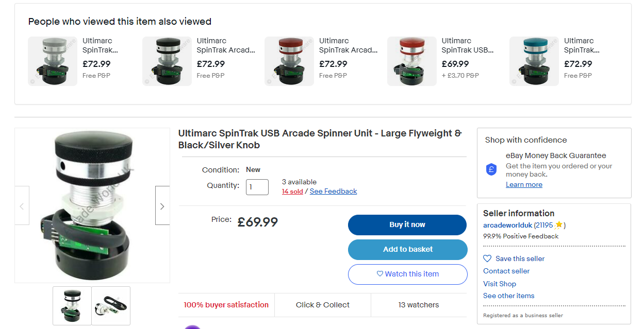Open Learn more about Money Back Guarantee
The image size is (644, 329).
(x=524, y=184)
